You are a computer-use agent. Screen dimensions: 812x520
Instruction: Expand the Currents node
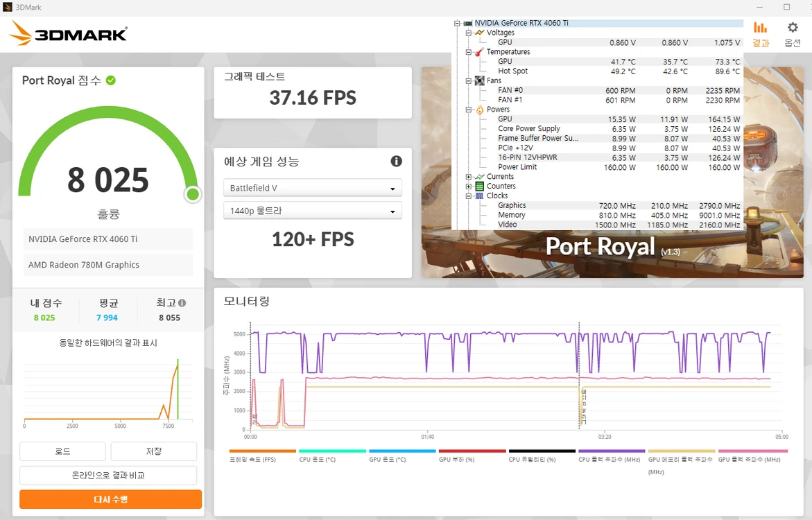pos(468,177)
